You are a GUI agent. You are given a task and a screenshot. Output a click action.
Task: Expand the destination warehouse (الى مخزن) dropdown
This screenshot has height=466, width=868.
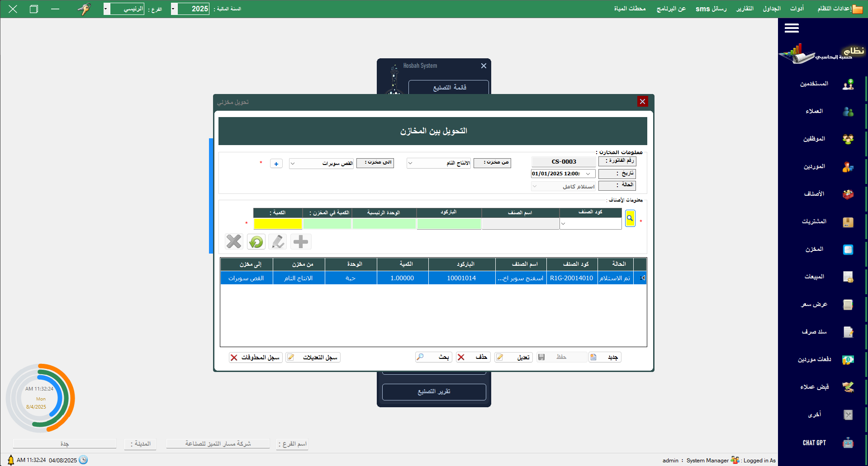293,164
